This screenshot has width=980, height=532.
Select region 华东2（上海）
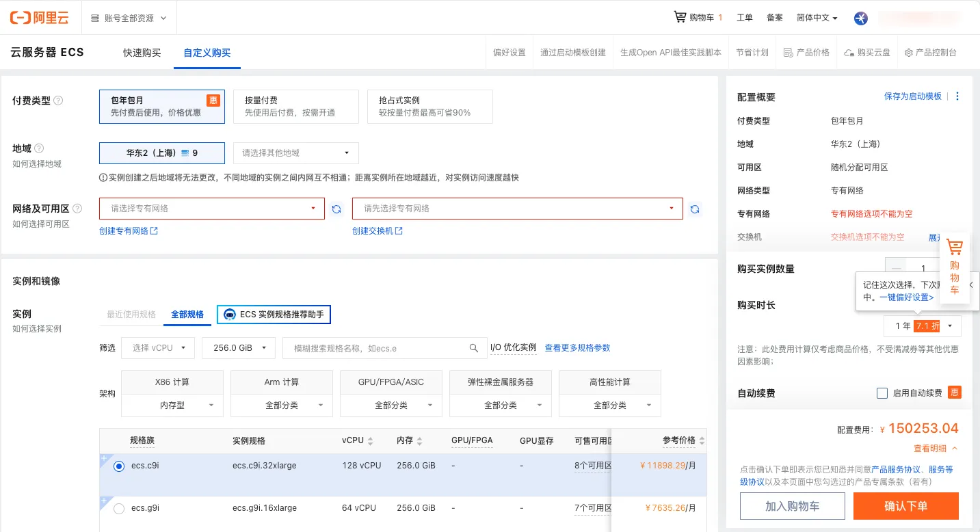point(162,153)
